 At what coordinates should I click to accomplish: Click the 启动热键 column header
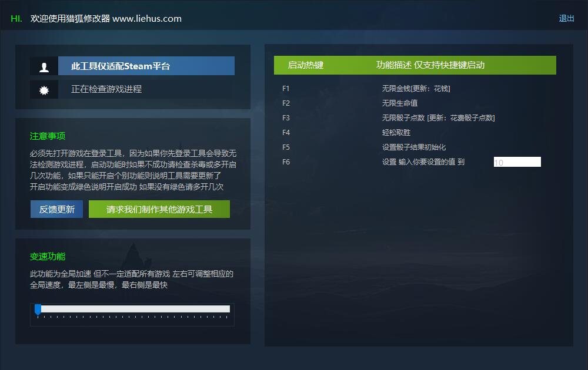tap(305, 65)
